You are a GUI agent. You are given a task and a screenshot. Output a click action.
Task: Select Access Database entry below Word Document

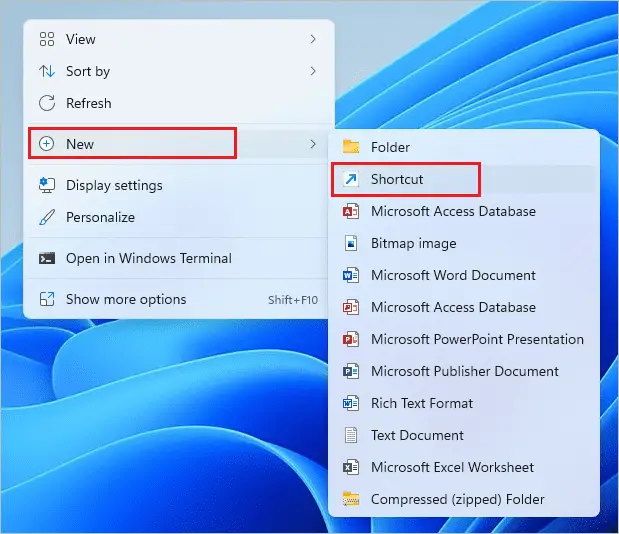463,307
